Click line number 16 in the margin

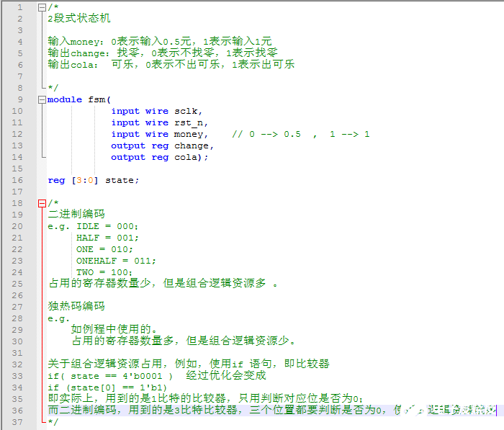coord(17,180)
